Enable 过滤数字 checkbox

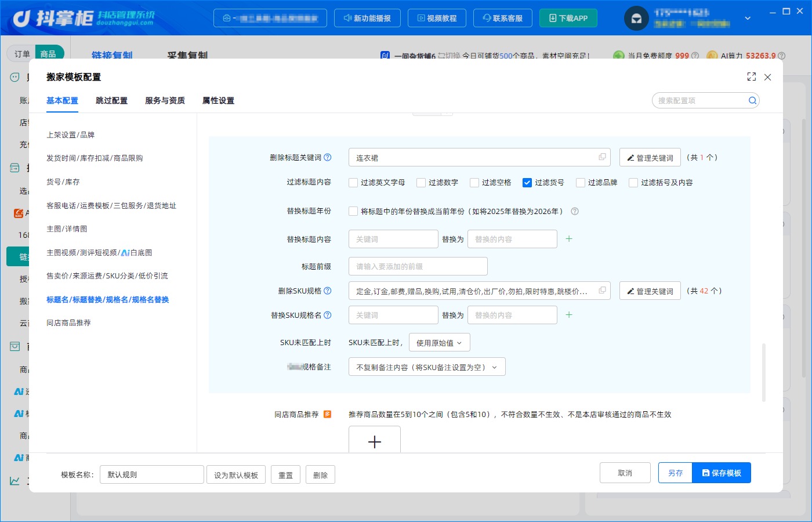421,183
